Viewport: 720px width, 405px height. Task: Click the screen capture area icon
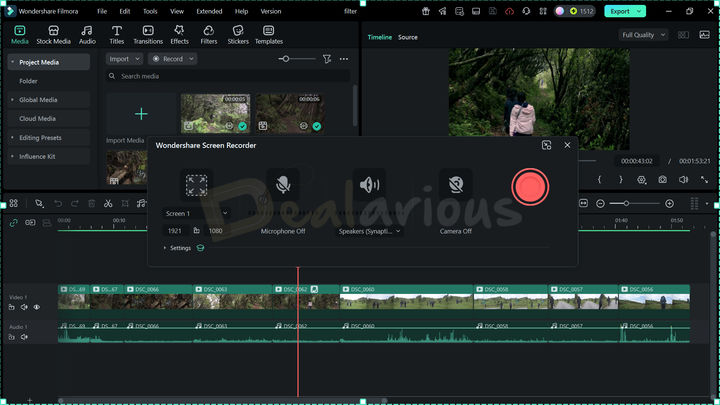(x=196, y=185)
